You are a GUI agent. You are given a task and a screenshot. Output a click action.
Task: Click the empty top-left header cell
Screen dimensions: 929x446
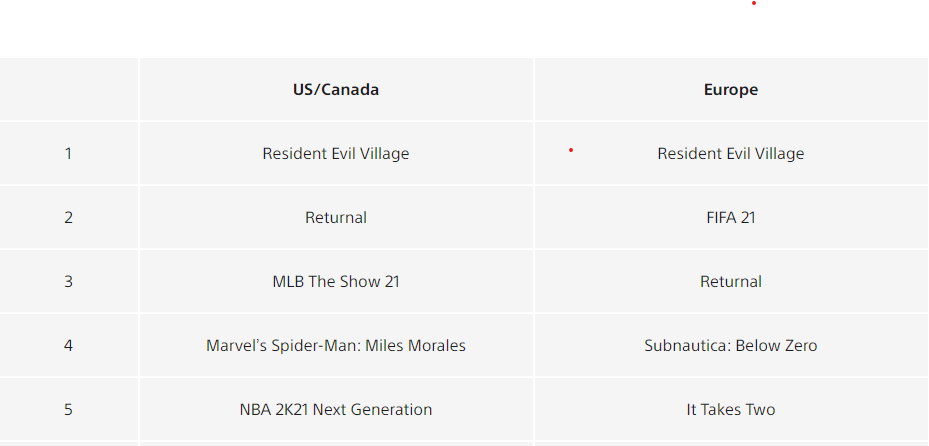pos(69,89)
